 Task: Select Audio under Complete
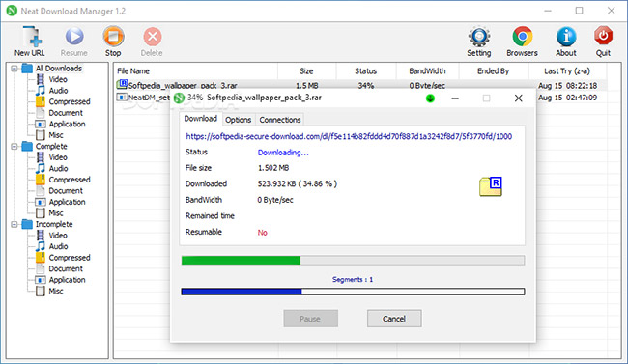pos(58,169)
